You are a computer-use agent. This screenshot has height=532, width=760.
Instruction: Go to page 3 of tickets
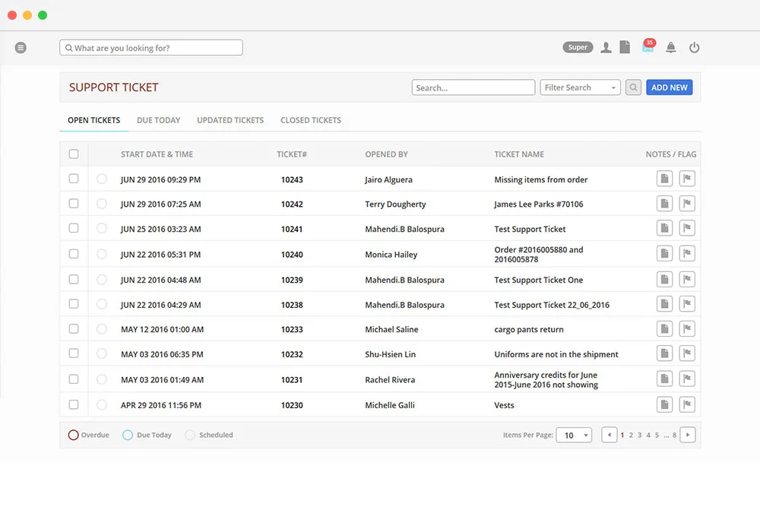641,434
